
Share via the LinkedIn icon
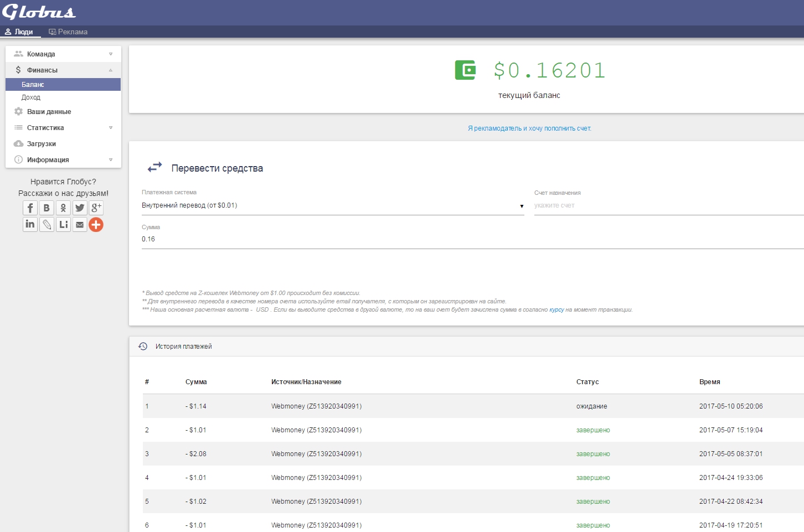pos(30,224)
